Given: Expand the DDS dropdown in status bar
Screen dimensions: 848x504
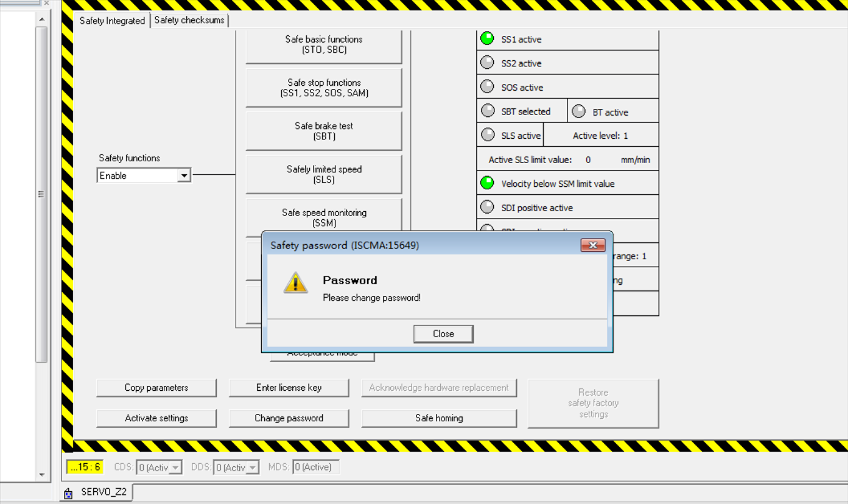Looking at the screenshot, I should coord(253,467).
